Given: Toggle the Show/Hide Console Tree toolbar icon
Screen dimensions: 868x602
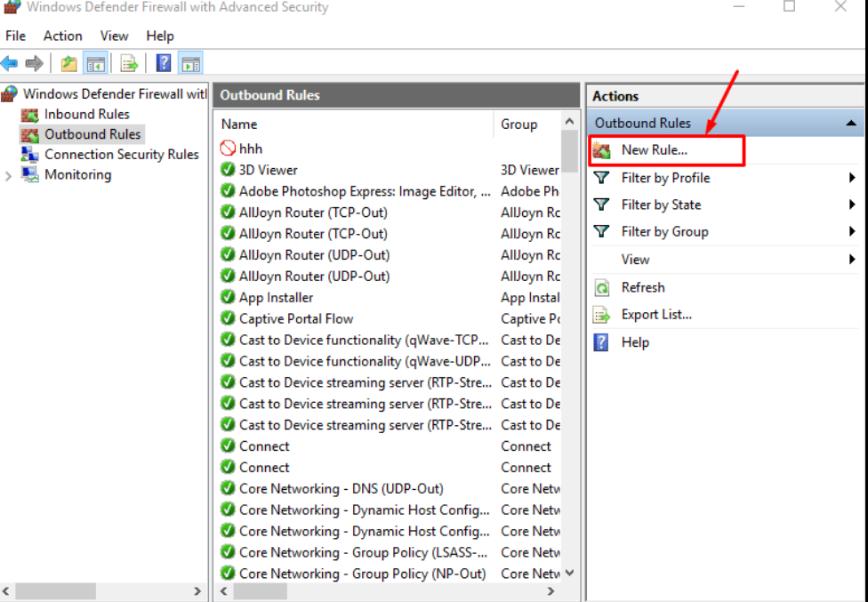Looking at the screenshot, I should pos(95,63).
